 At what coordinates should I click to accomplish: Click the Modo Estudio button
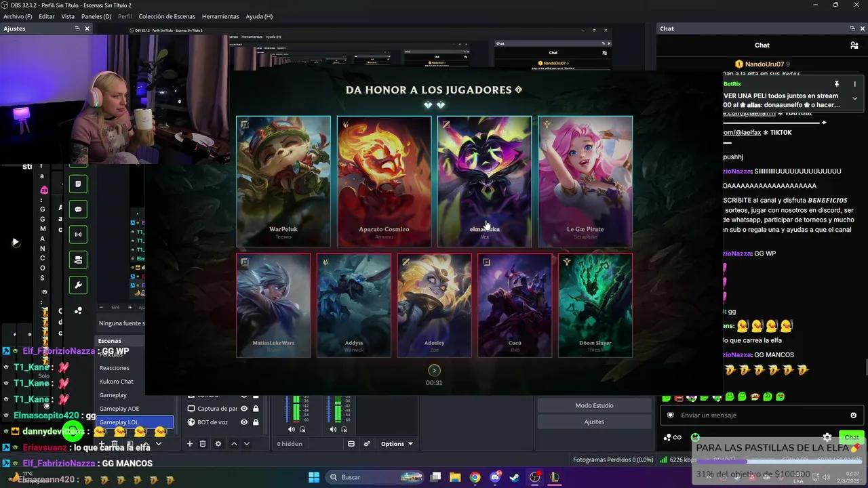[x=594, y=405]
